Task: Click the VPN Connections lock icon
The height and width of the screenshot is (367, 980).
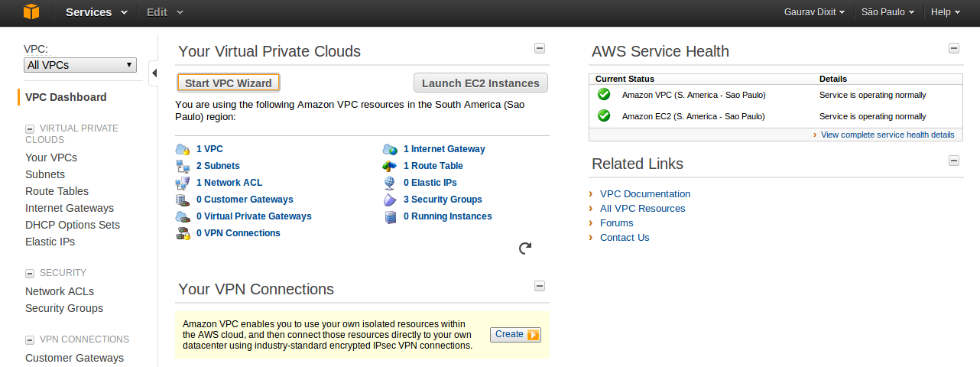Action: point(183,233)
